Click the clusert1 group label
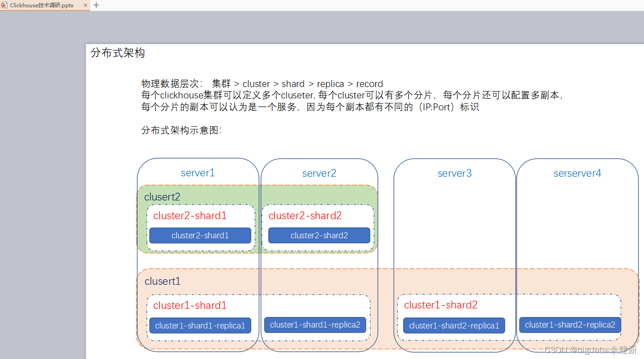 (x=162, y=281)
